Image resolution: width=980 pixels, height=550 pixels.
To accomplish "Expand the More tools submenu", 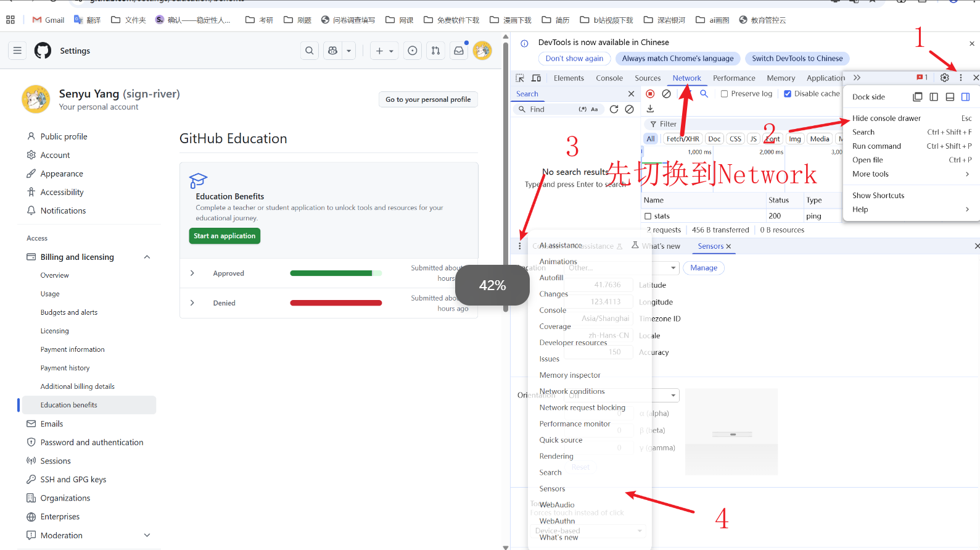I will [x=910, y=174].
